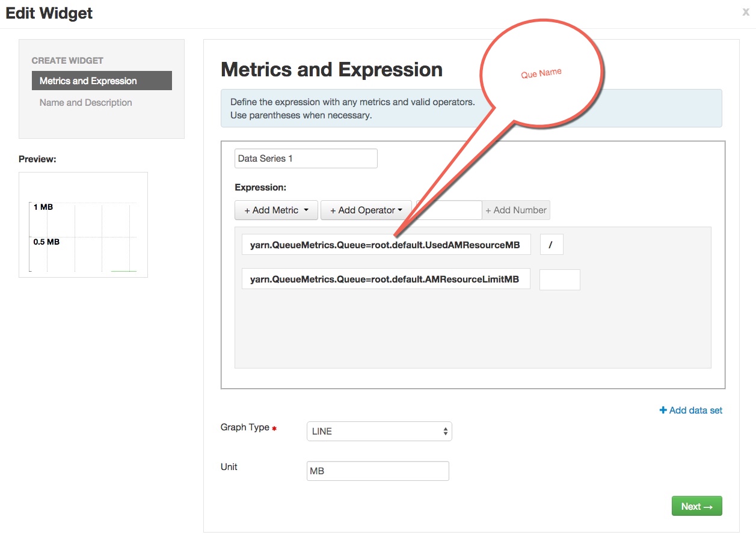Click the Unit field containing MB
Image resolution: width=756 pixels, height=544 pixels.
377,471
